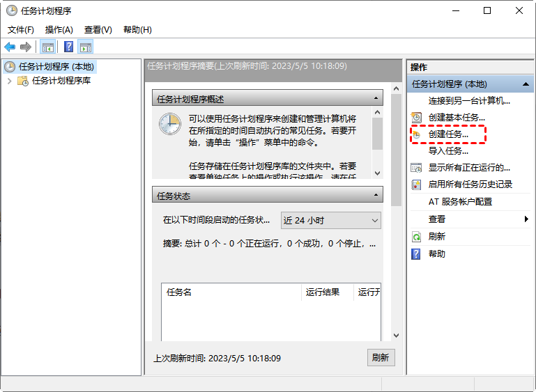Click the overview text scrollbar thumb
This screenshot has width=536, height=392.
pyautogui.click(x=377, y=134)
